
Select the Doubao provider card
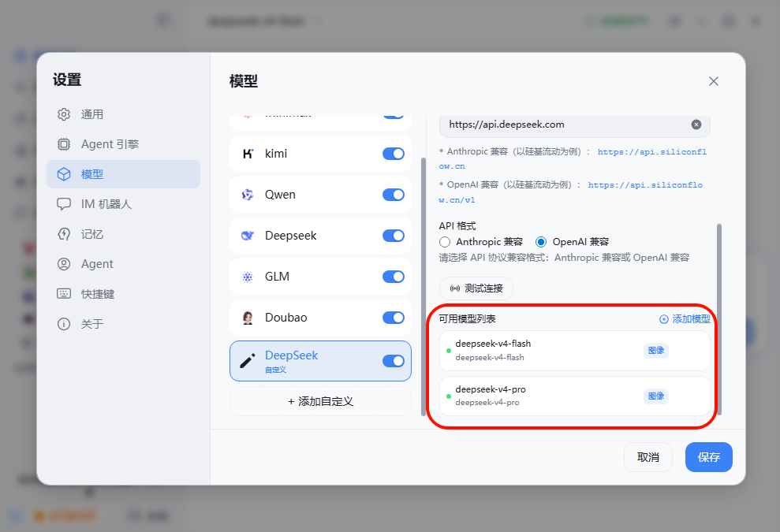(320, 317)
